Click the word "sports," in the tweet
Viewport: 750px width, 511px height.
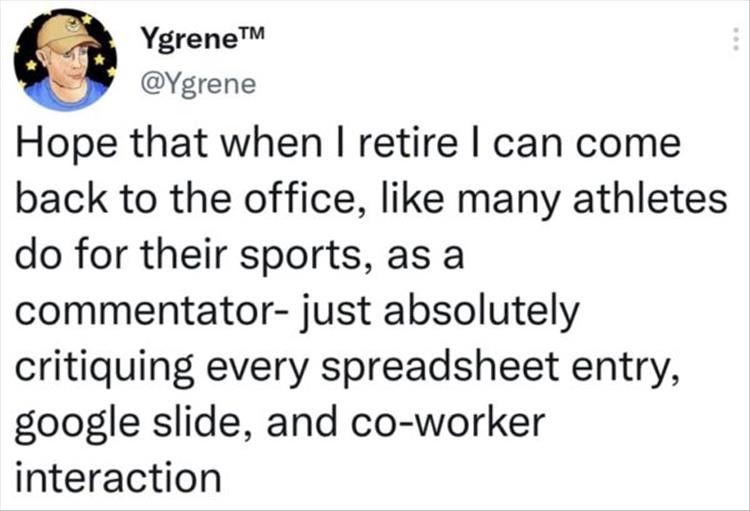click(x=306, y=256)
